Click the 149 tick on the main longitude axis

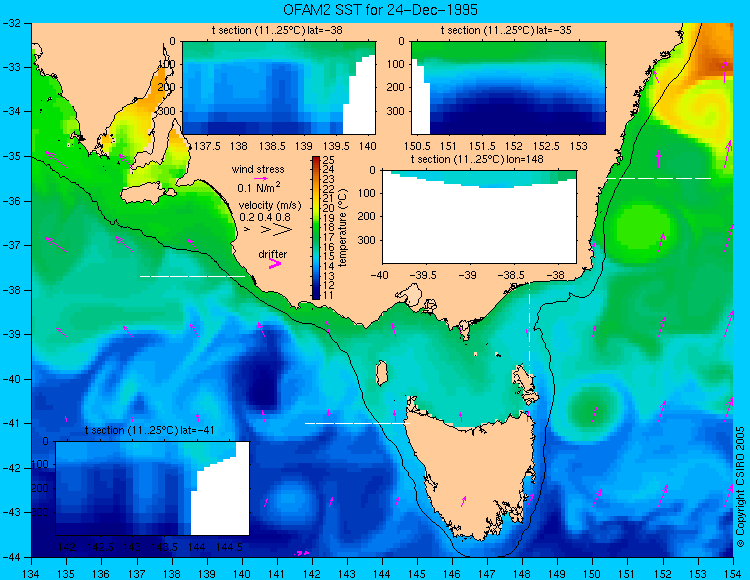(557, 574)
